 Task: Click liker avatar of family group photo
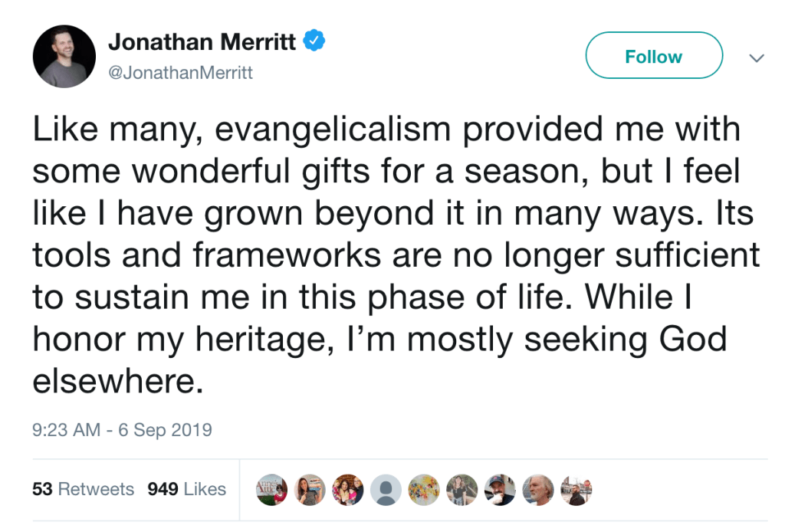point(348,490)
